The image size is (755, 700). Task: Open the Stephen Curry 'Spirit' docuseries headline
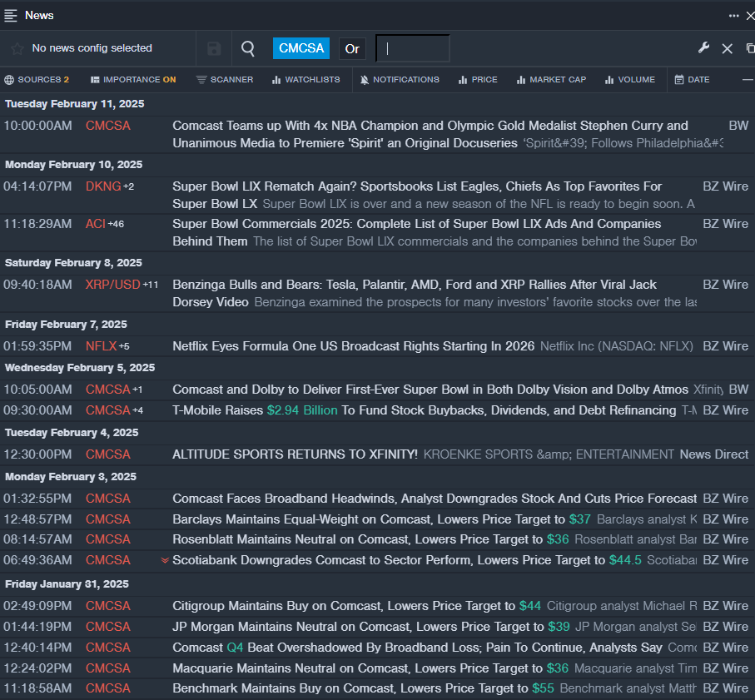pyautogui.click(x=430, y=134)
